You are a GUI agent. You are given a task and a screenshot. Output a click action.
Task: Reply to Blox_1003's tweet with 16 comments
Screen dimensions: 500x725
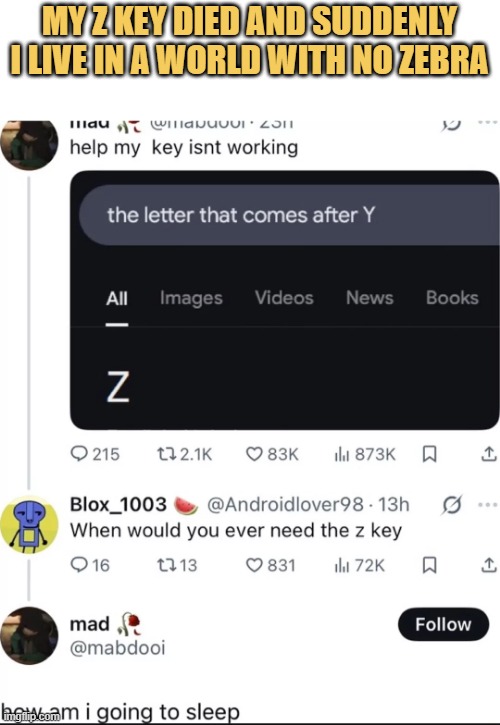tap(90, 565)
